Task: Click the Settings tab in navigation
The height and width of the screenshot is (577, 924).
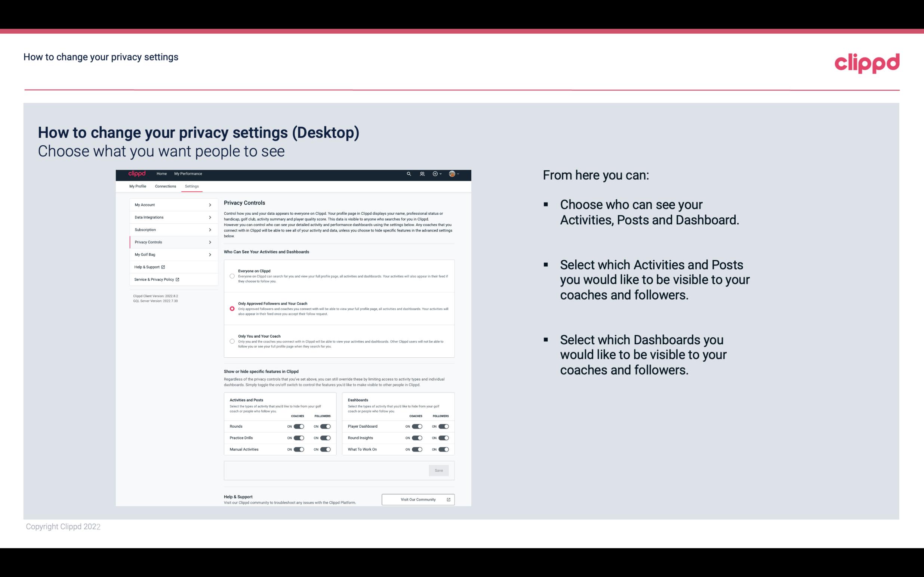Action: pyautogui.click(x=192, y=186)
